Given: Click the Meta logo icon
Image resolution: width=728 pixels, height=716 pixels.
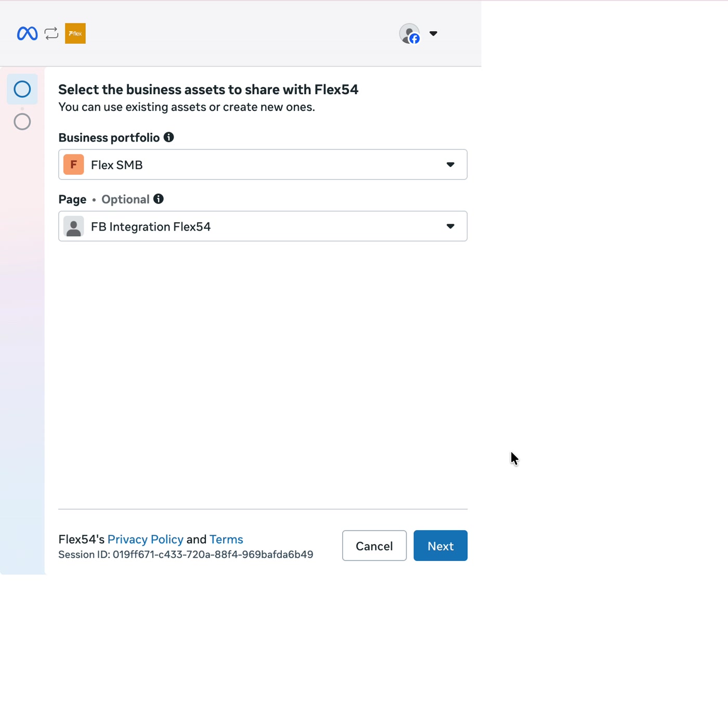Looking at the screenshot, I should [27, 34].
